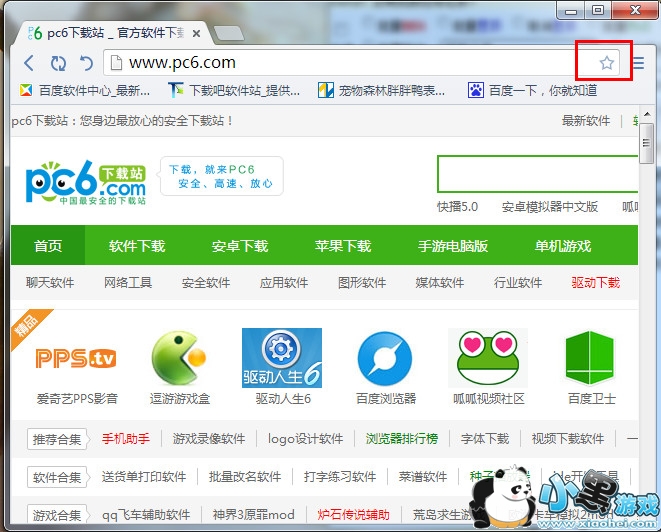Select 手游电脑版 navigation tab
Screen dimensions: 661x532
point(453,245)
